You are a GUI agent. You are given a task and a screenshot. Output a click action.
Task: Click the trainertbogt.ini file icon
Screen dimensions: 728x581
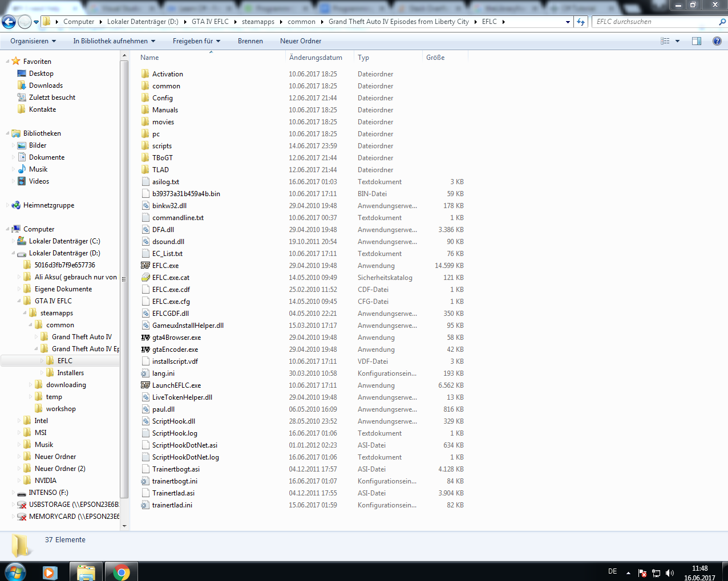pos(145,481)
